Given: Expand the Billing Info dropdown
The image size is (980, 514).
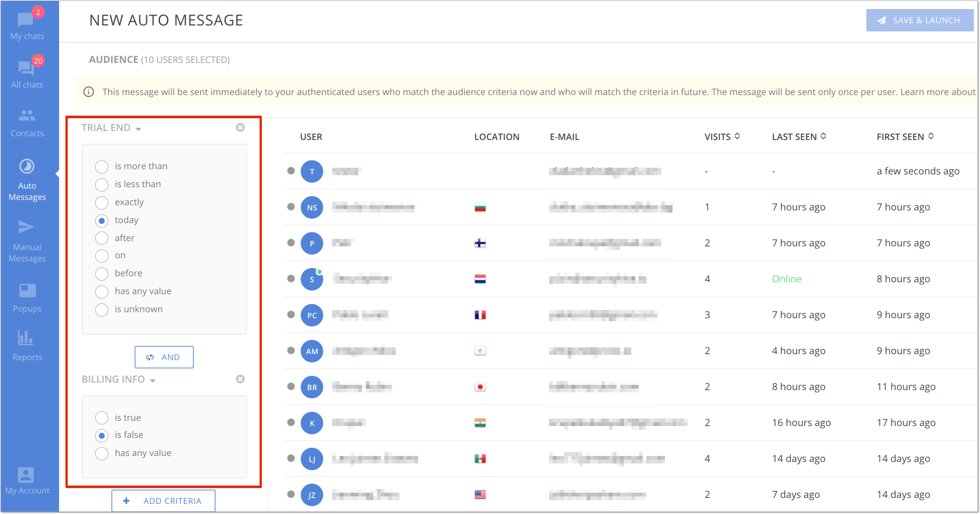Looking at the screenshot, I should point(118,379).
